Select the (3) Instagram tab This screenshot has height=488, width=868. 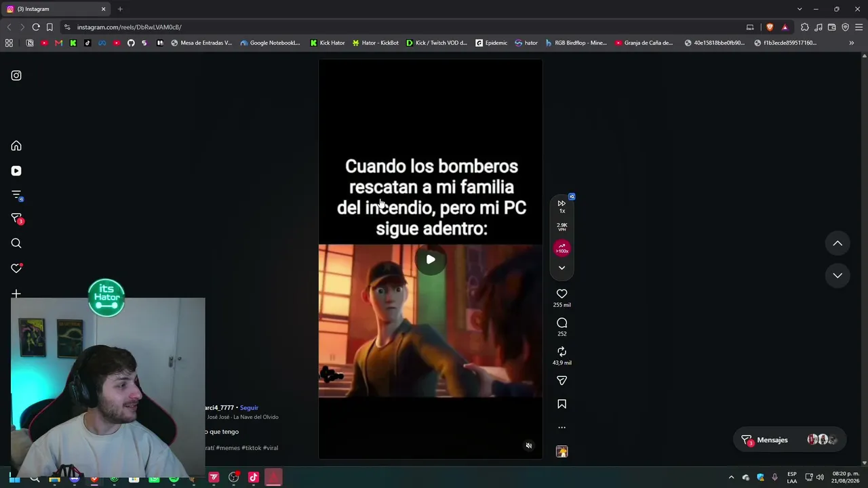pyautogui.click(x=56, y=9)
